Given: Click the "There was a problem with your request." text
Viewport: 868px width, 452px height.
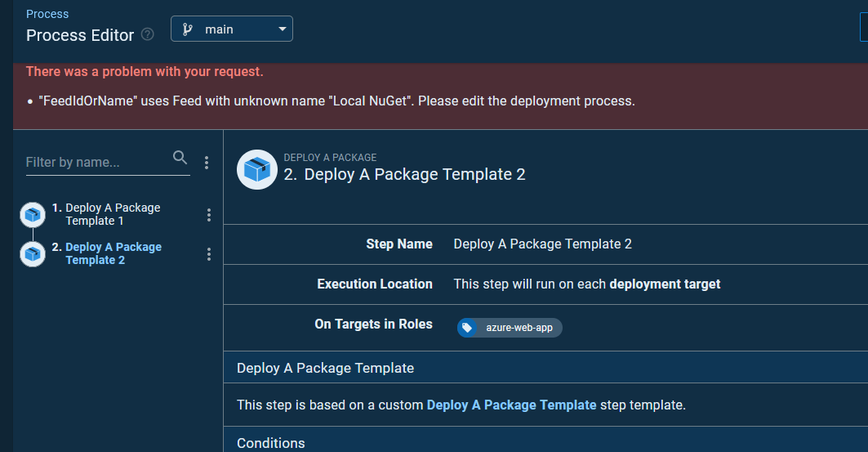Looking at the screenshot, I should [145, 71].
